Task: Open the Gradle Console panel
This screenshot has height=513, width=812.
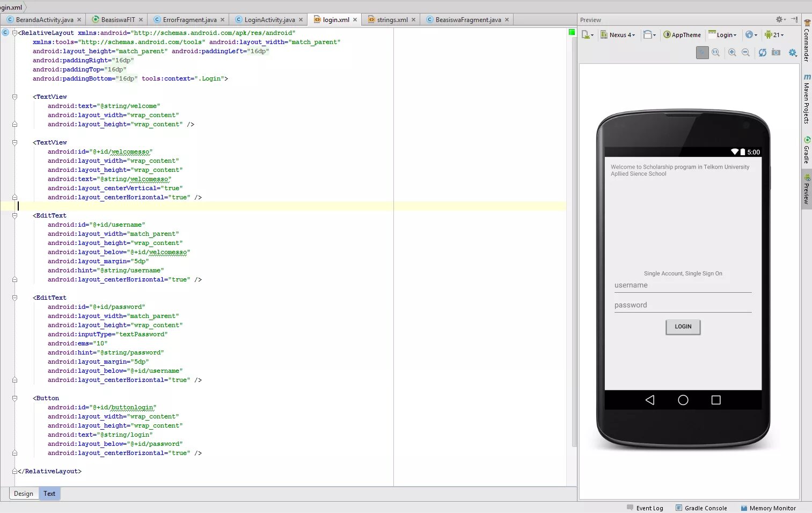Action: pos(701,508)
